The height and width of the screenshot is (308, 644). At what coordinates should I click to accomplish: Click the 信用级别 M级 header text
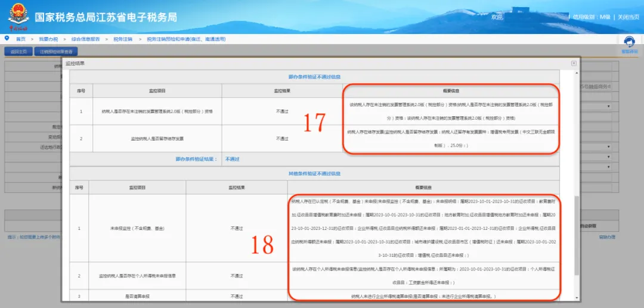tap(592, 17)
